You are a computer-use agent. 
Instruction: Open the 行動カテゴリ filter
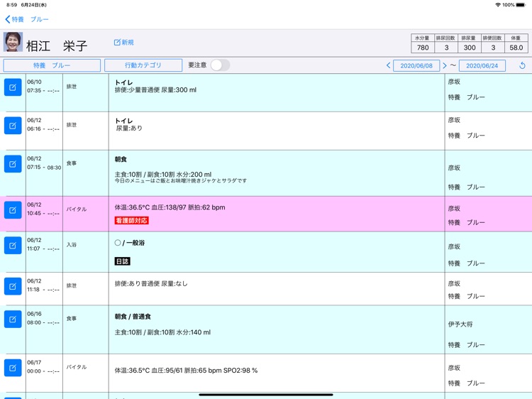coord(143,65)
